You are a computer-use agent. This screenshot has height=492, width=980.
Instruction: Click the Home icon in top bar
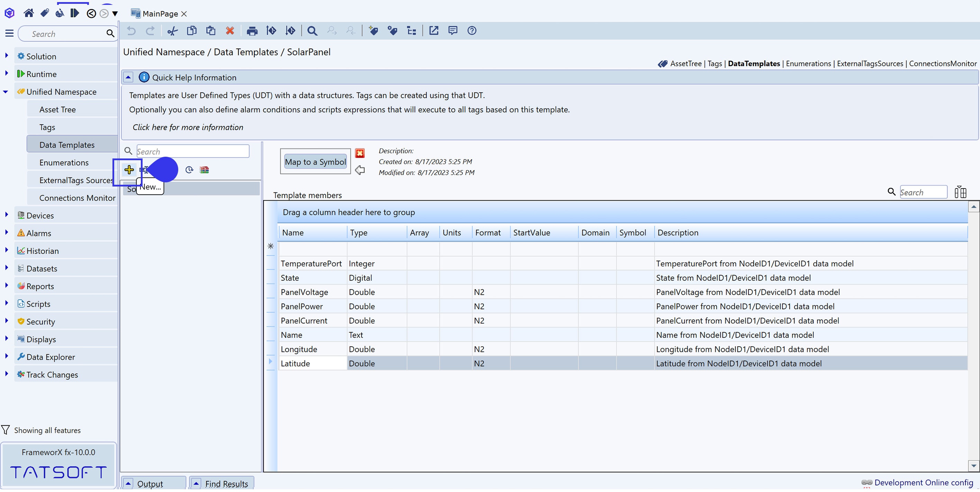(28, 13)
